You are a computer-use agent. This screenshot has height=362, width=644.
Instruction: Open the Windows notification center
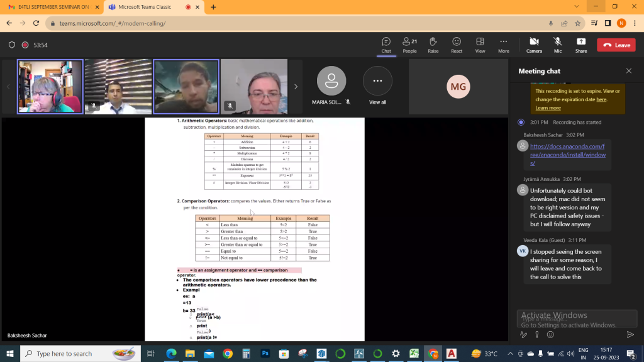pyautogui.click(x=629, y=354)
